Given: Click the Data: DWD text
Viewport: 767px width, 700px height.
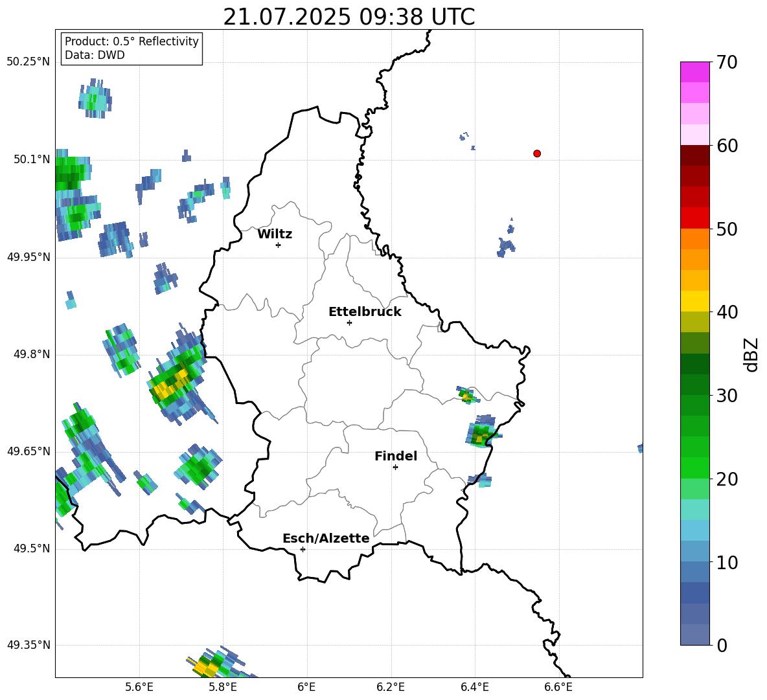Looking at the screenshot, I should (95, 55).
